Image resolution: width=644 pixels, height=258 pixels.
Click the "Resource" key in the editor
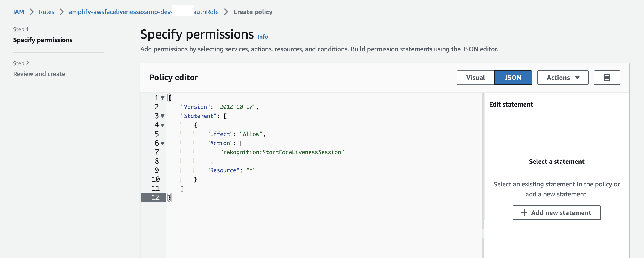[223, 170]
